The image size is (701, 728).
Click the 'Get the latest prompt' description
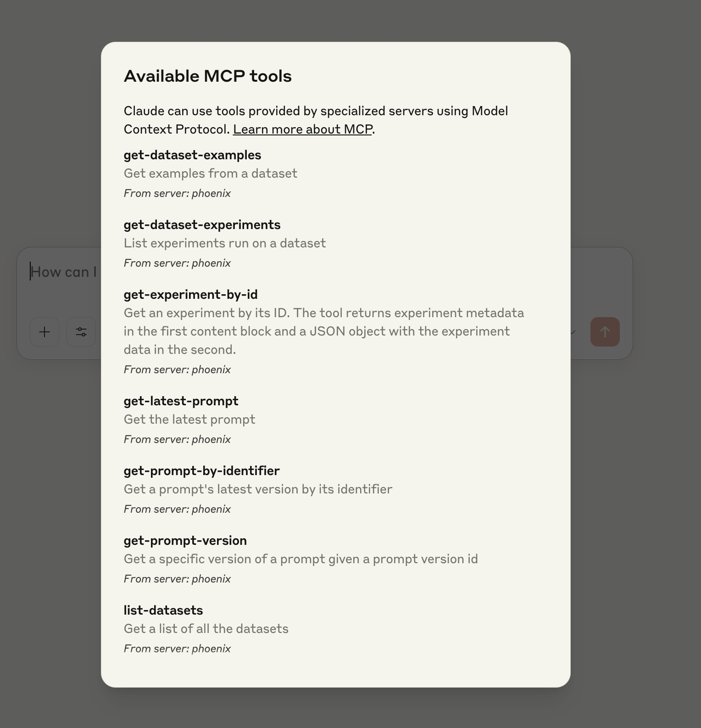click(189, 420)
